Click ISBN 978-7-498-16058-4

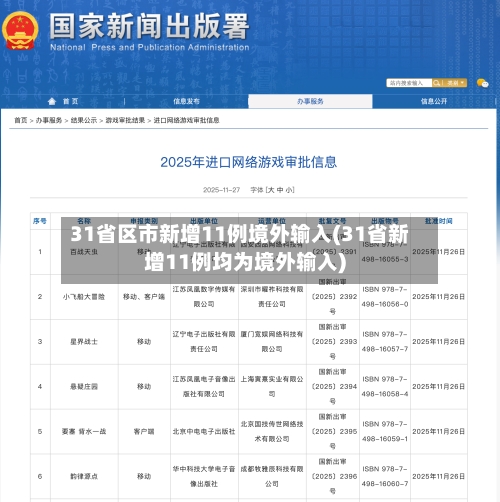point(385,387)
